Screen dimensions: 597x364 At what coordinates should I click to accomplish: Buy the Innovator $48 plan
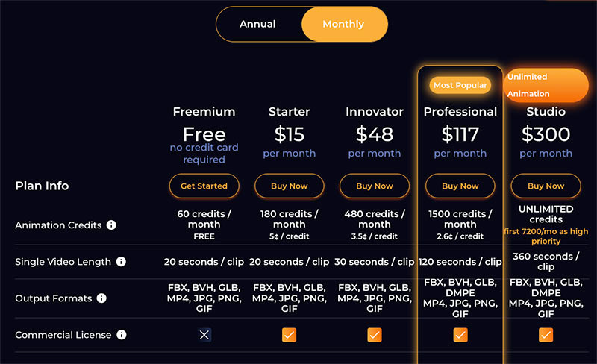point(375,186)
